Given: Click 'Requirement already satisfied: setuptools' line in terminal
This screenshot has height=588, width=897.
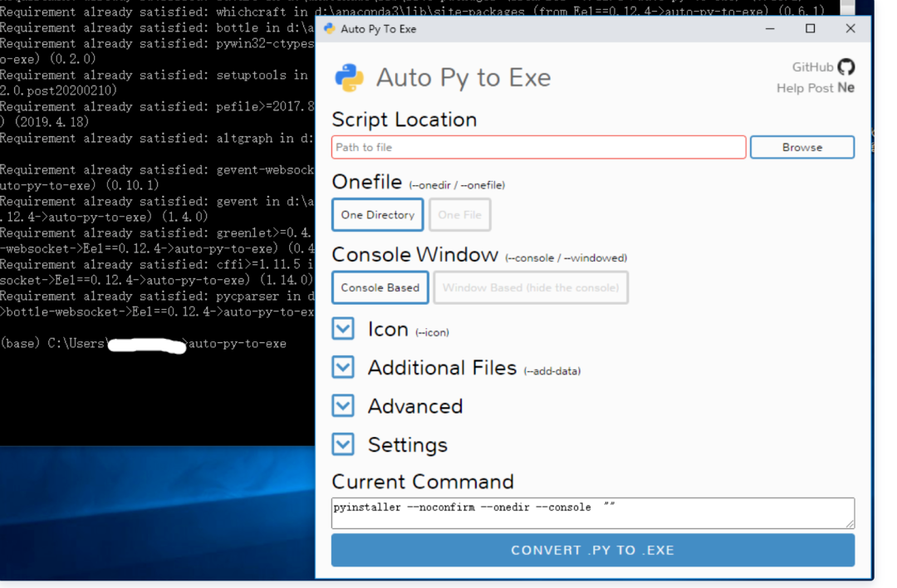Looking at the screenshot, I should tap(154, 76).
